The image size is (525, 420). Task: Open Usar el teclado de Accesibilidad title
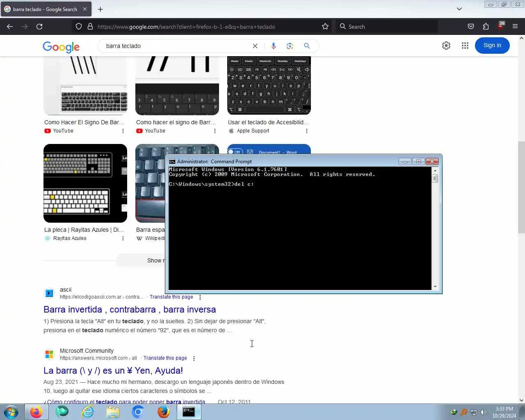[x=268, y=122]
